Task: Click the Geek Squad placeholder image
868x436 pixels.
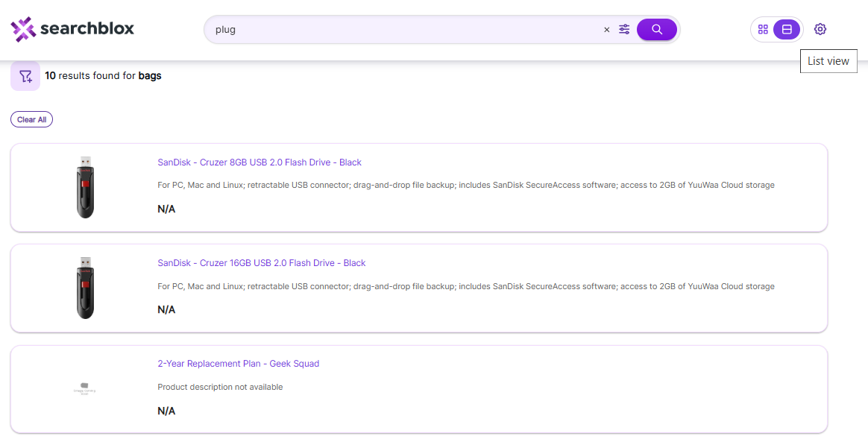Action: [85, 388]
